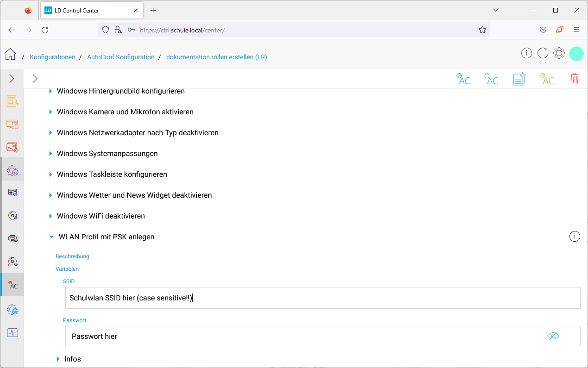
Task: Open sidebar blue gear with globe icon
Action: (x=13, y=310)
